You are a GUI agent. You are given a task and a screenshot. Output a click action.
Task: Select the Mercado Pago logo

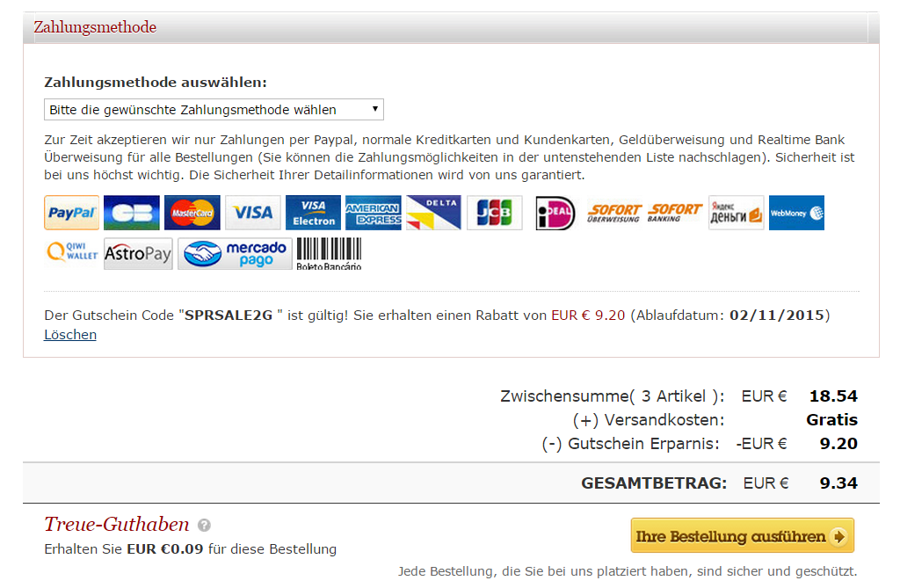235,253
